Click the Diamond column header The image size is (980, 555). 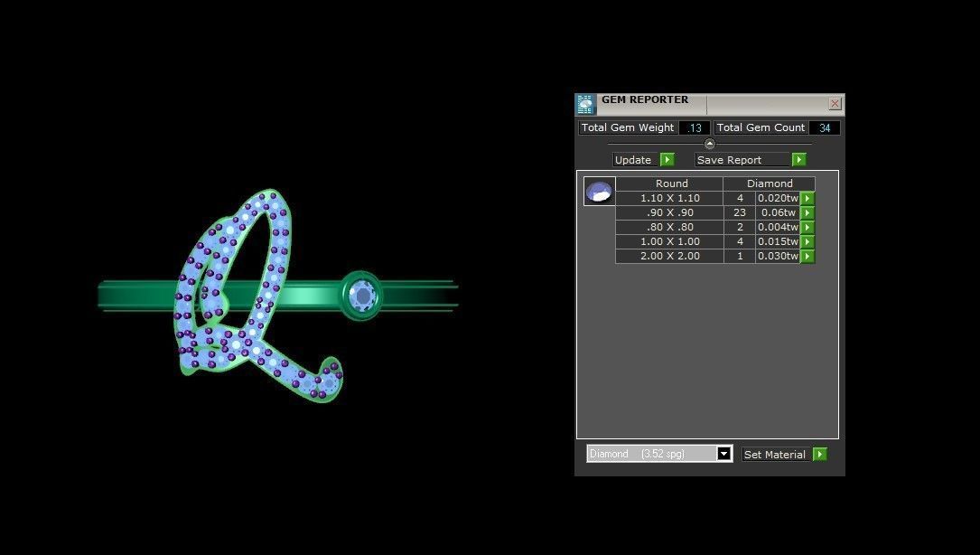pos(770,183)
